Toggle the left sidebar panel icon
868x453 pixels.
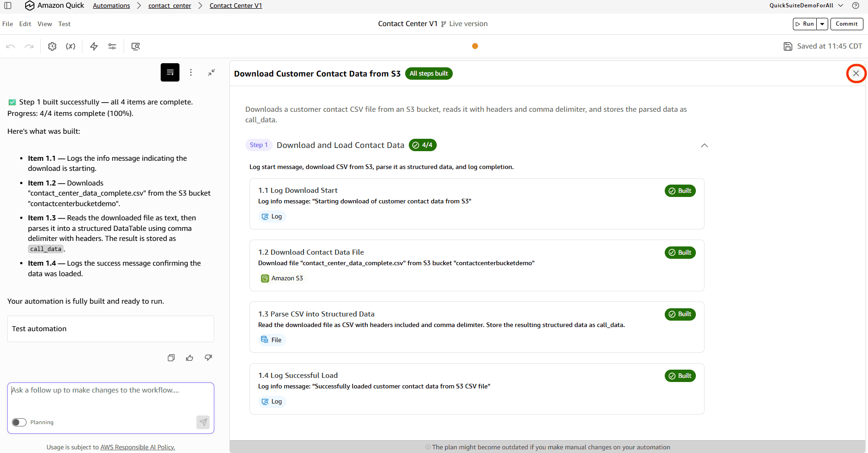[x=8, y=5]
